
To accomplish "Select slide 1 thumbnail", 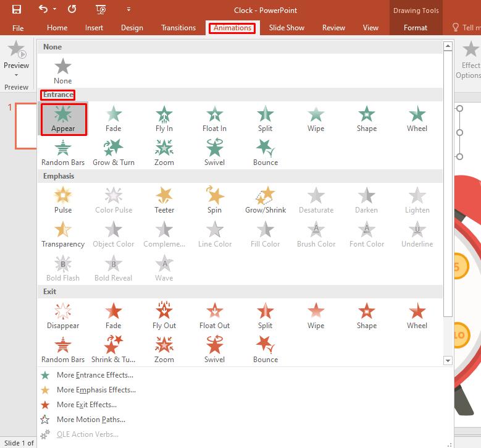I will [x=26, y=126].
